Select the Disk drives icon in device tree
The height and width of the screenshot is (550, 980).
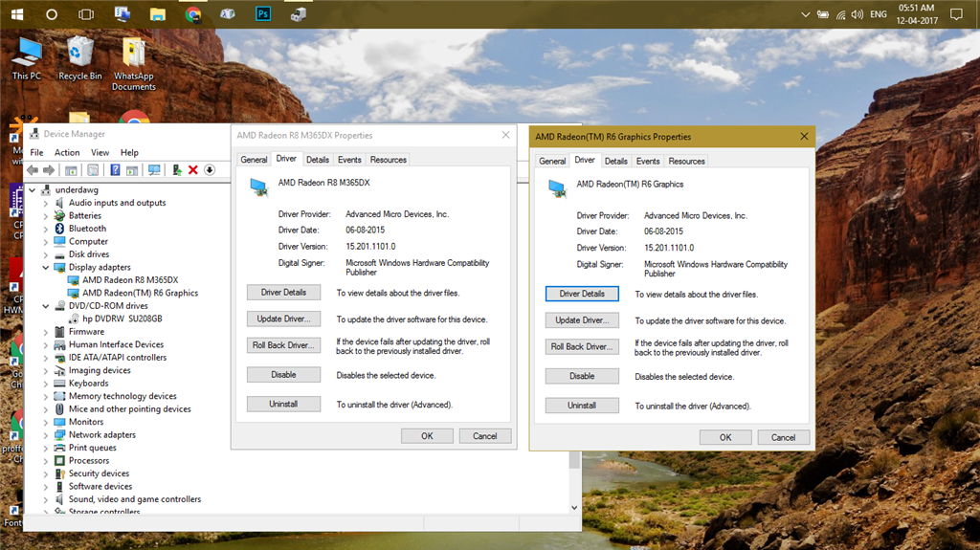tap(59, 255)
